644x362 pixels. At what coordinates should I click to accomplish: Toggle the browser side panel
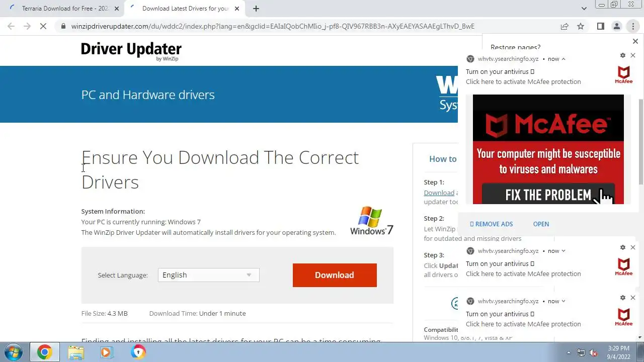[x=600, y=26]
